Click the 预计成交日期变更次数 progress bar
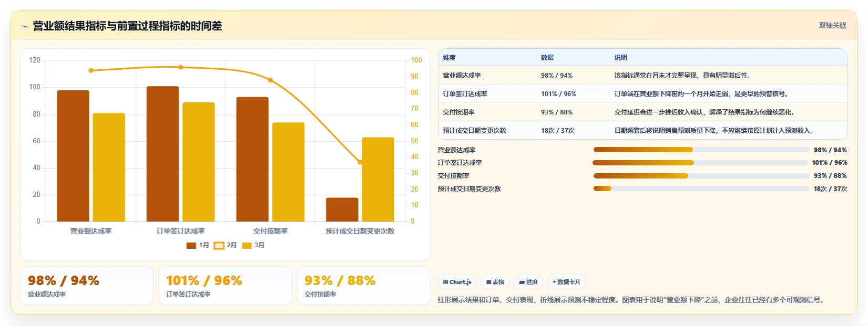Screen dimensions: 868x326 (x=701, y=188)
